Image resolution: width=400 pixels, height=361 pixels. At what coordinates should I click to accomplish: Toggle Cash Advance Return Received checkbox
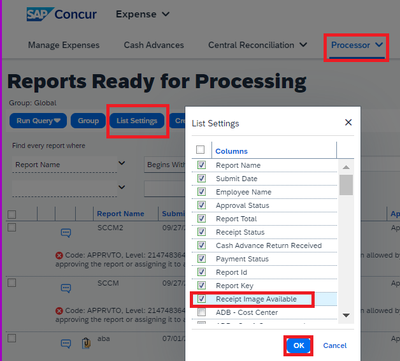(x=201, y=245)
